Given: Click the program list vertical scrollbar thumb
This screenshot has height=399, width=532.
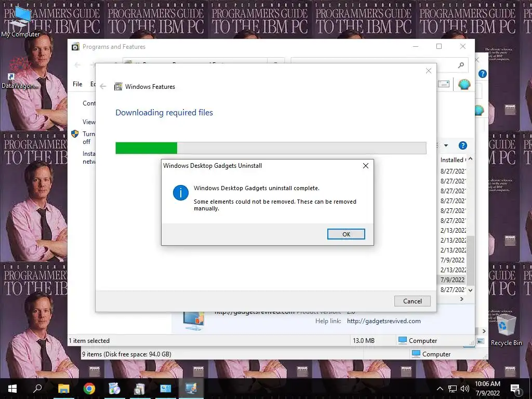Looking at the screenshot, I should tap(470, 261).
